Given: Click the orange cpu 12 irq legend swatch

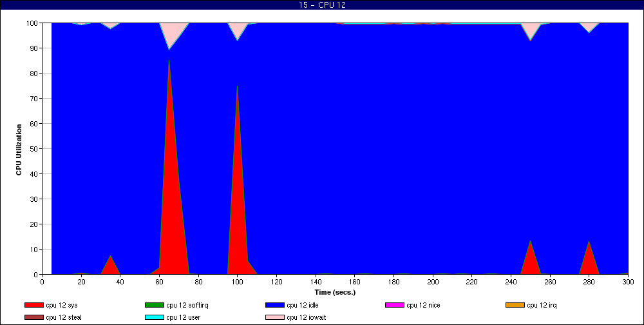Looking at the screenshot, I should [x=515, y=305].
